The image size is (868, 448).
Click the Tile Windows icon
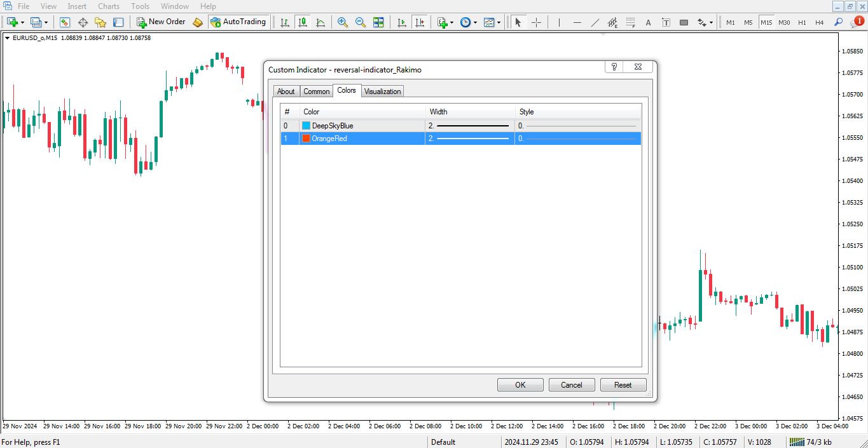378,22
